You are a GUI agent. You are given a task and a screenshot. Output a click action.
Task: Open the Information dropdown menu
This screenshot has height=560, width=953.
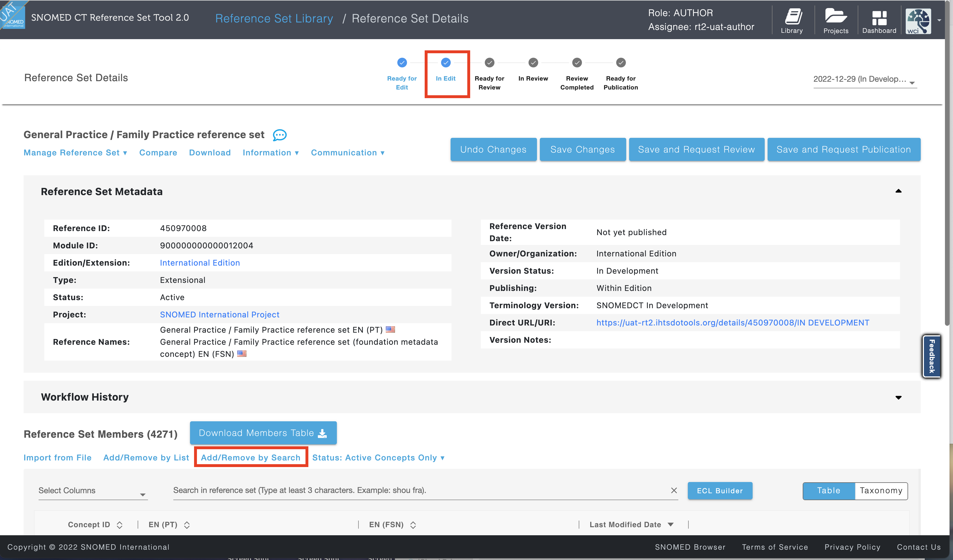(x=271, y=153)
